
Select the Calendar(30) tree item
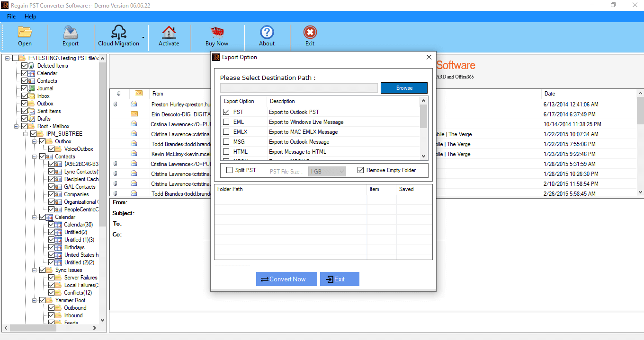pyautogui.click(x=79, y=225)
